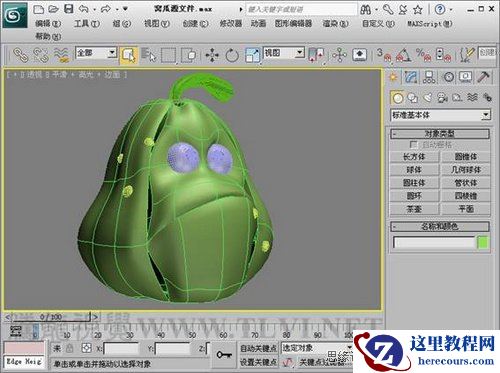Toggle the Spinner Snap button

click(443, 55)
